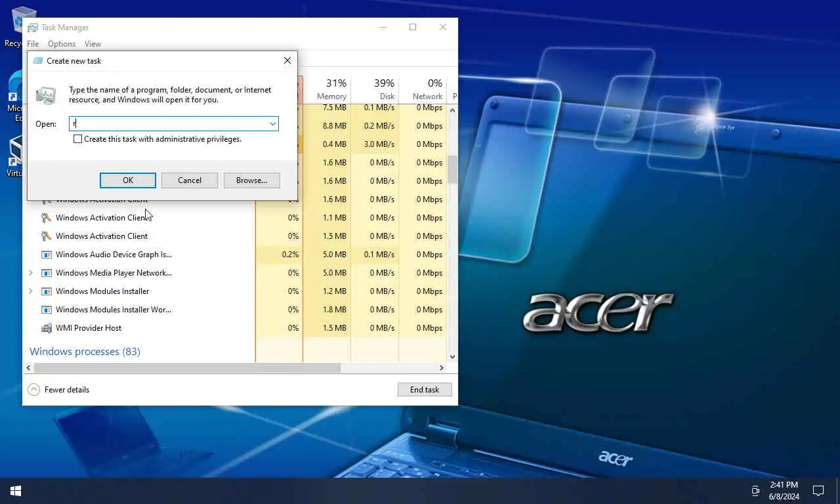This screenshot has height=504, width=840.
Task: Enable Create this task with administrative privileges
Action: tap(78, 139)
